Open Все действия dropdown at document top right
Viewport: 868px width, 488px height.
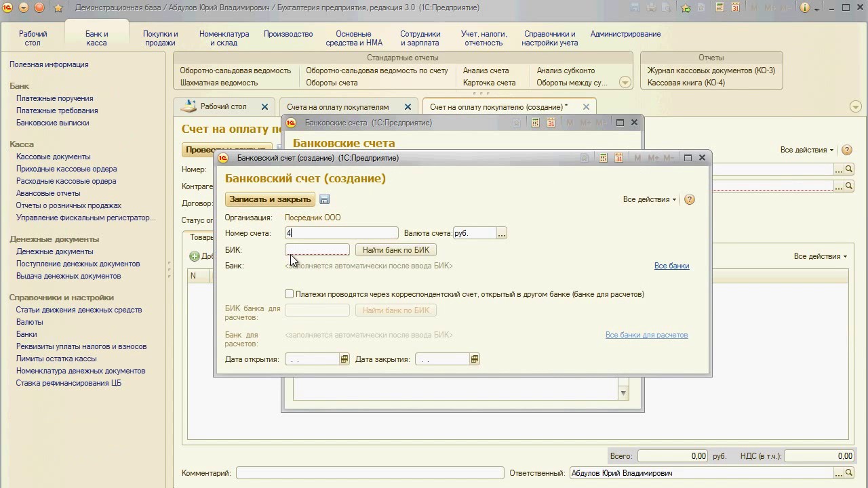[x=807, y=150]
